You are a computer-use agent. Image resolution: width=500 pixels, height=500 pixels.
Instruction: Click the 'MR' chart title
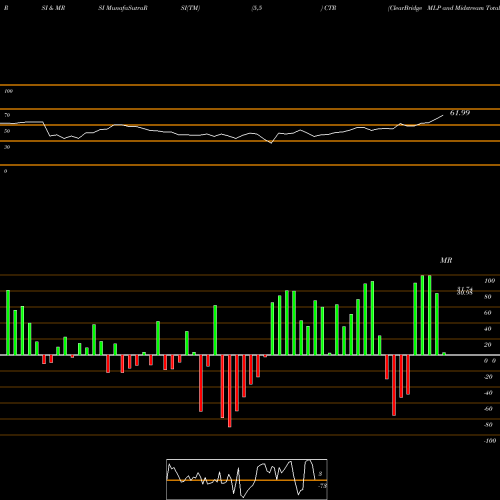click(x=446, y=260)
